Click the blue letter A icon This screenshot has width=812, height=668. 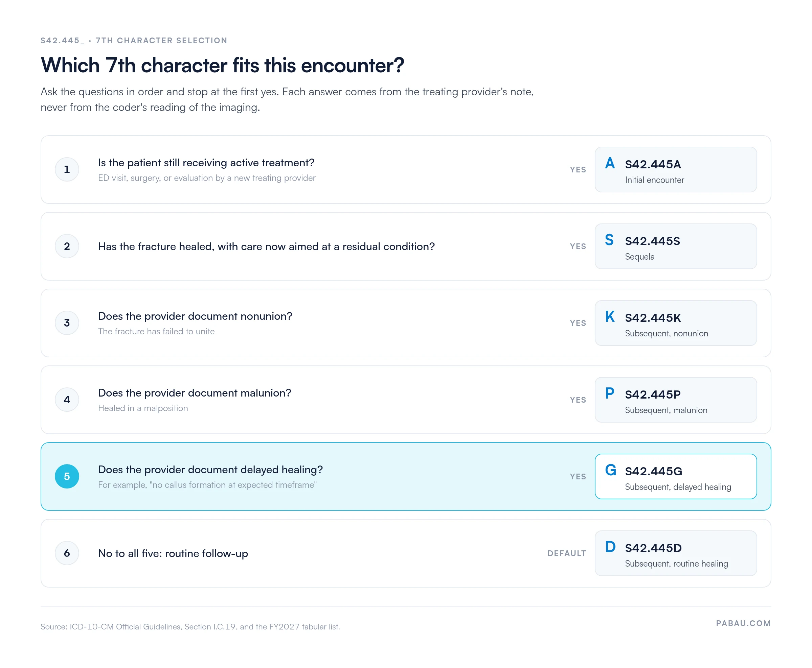[610, 163]
